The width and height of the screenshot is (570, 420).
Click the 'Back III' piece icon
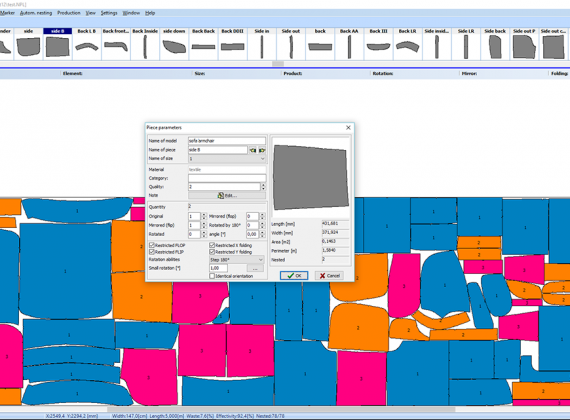coord(378,44)
